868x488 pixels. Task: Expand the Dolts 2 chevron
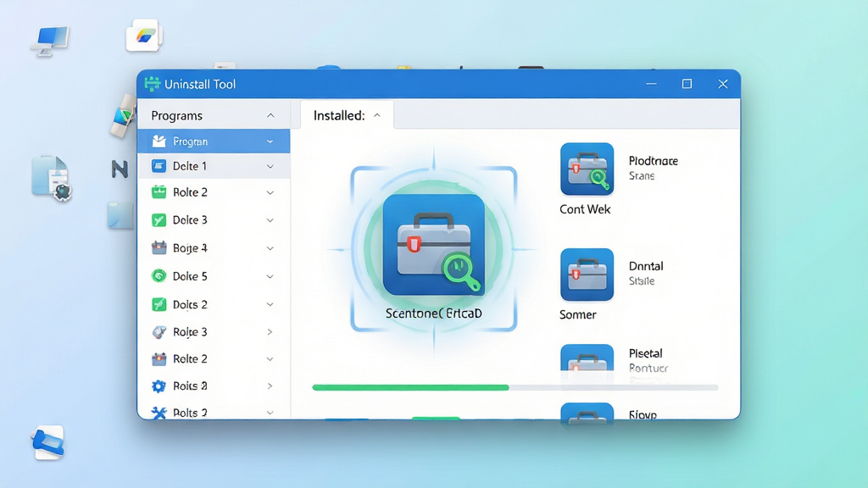coord(270,304)
